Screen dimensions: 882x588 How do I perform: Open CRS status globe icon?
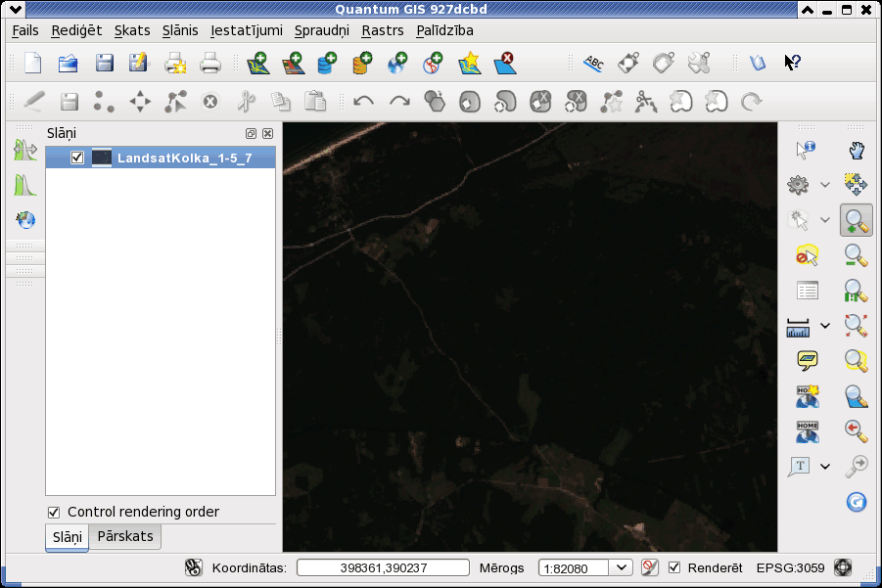(x=842, y=567)
